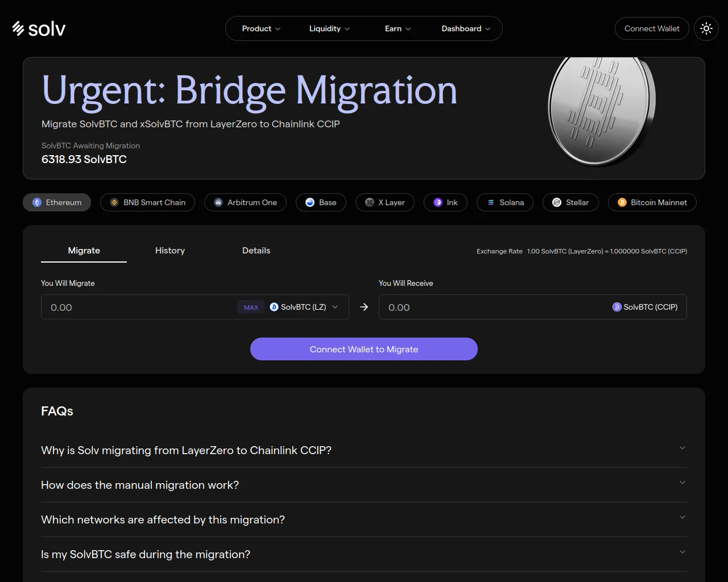Click the 'Migrate SolvBTC and xSolvBTC' subtitle
This screenshot has height=582, width=728.
pyautogui.click(x=191, y=124)
